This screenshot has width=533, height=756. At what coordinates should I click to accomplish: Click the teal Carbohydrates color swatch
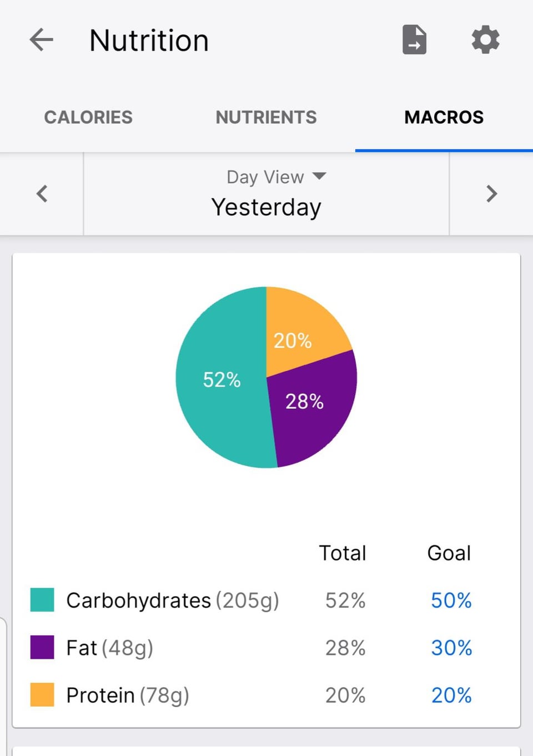[42, 600]
